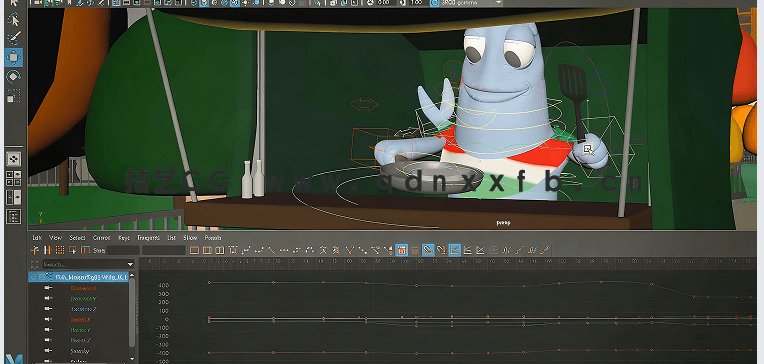Click Swap Buffer Curves icon
This screenshot has height=364, width=764.
(336, 250)
